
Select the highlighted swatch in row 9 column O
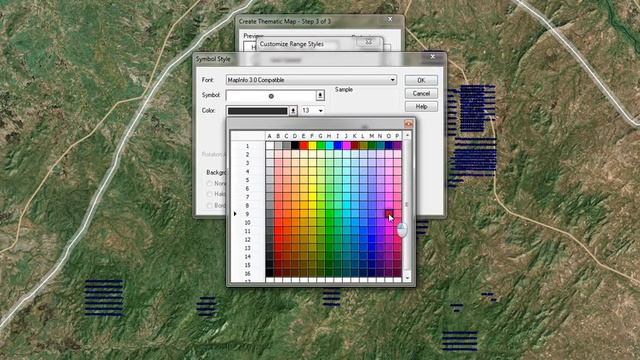click(389, 214)
